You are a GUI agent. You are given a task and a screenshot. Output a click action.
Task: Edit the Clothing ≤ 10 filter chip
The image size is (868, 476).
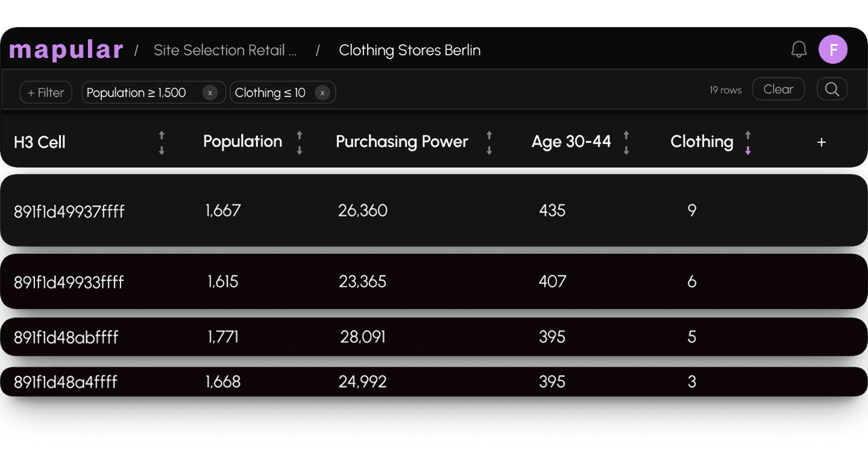[x=271, y=93]
